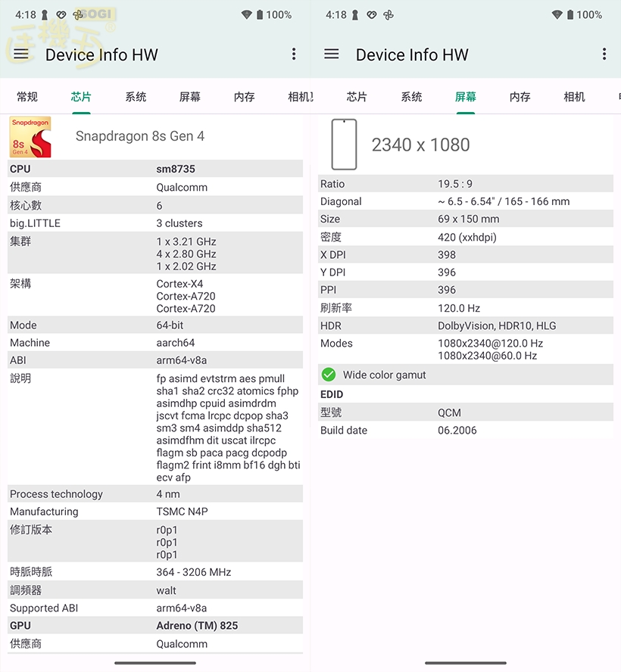Tap mode entry 1080x2340@60.0 Hz

tap(487, 356)
